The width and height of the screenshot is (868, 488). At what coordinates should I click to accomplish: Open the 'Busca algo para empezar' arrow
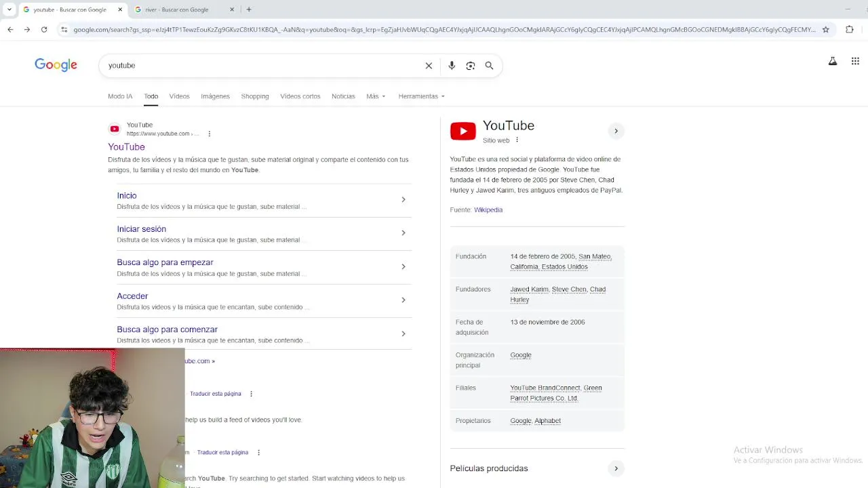tap(403, 267)
